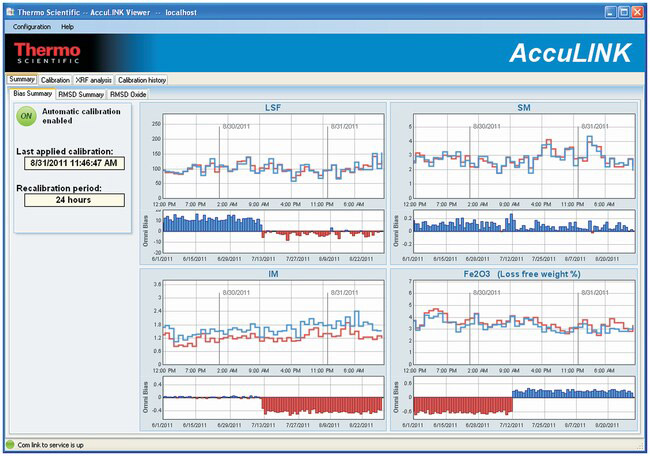Open the Help menu
The height and width of the screenshot is (456, 650).
[67, 27]
